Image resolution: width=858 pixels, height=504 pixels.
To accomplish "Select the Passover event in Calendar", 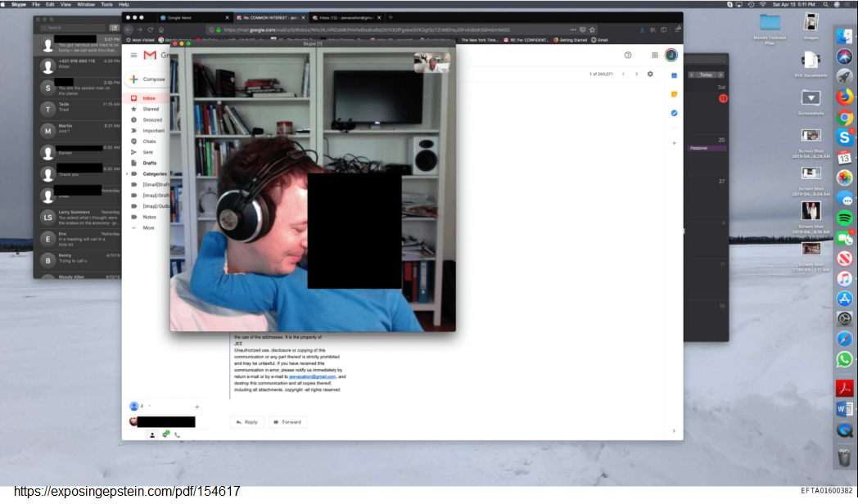I will [707, 148].
